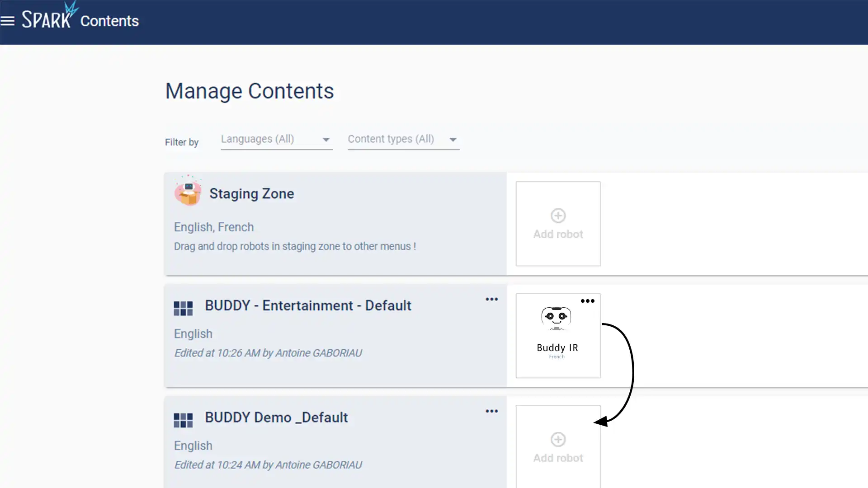Click the Languages dropdown arrow
The width and height of the screenshot is (868, 488).
pyautogui.click(x=326, y=140)
